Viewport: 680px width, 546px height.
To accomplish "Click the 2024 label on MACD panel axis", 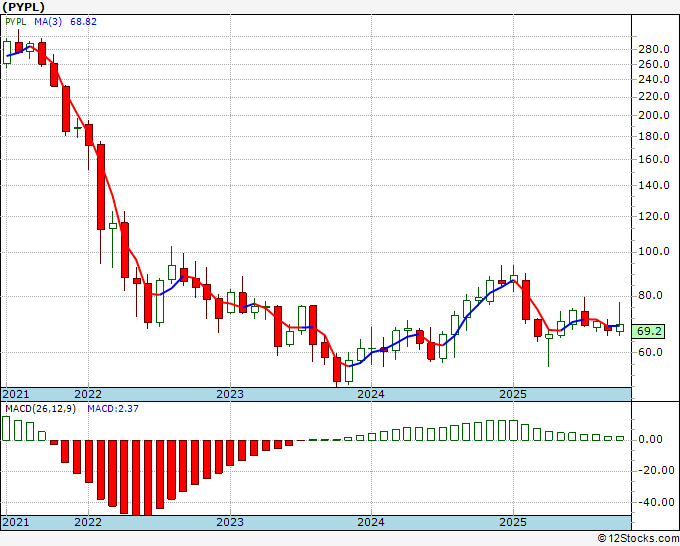I will [x=371, y=522].
